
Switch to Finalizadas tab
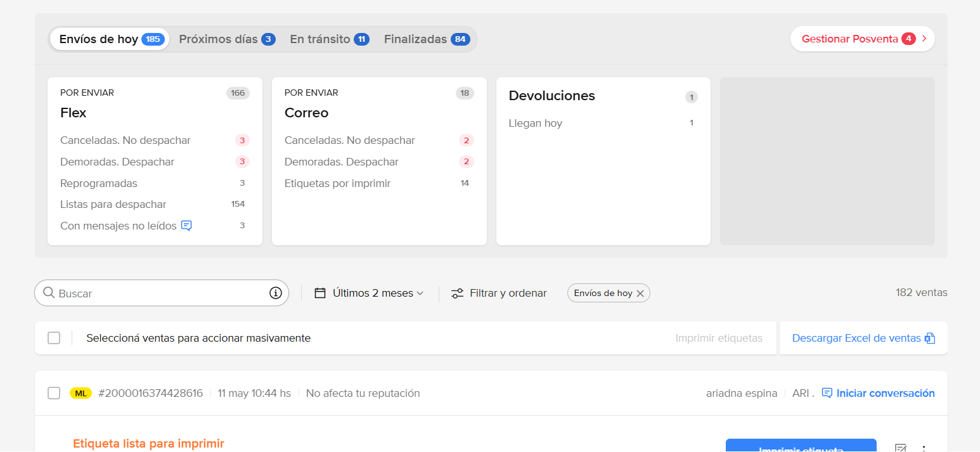(427, 39)
